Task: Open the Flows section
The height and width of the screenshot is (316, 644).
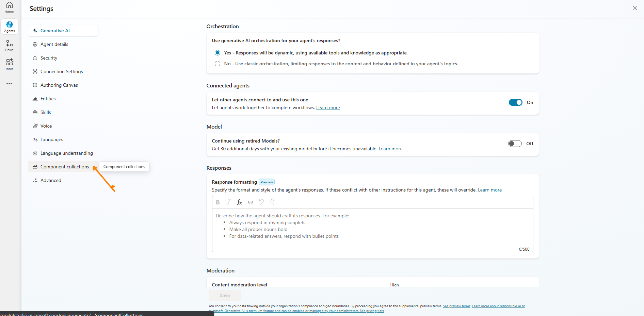Action: [9, 46]
